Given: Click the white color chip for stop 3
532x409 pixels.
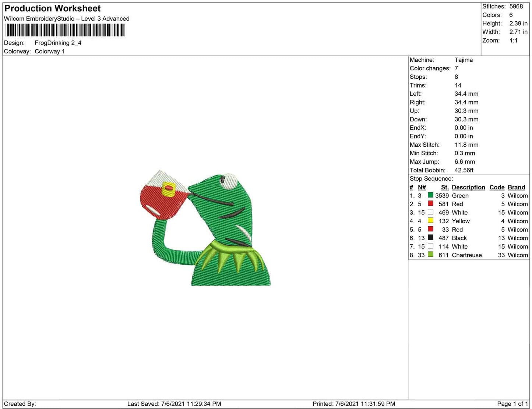Looking at the screenshot, I should pos(430,212).
